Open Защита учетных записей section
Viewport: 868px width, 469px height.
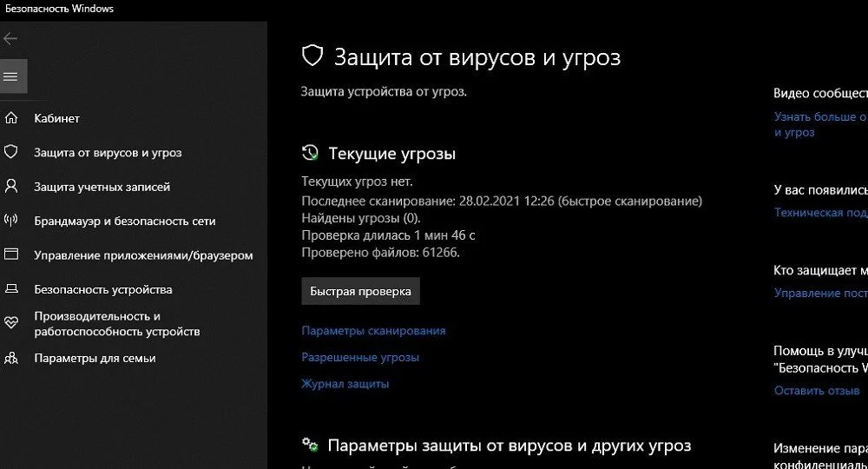pyautogui.click(x=102, y=187)
